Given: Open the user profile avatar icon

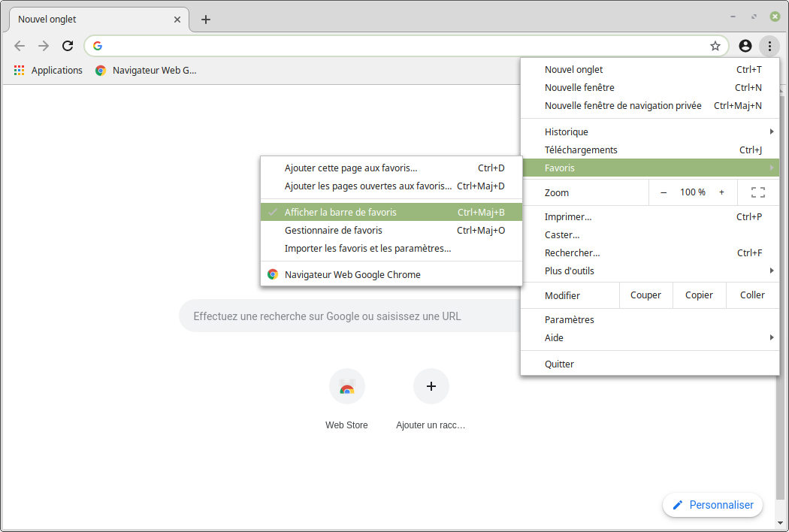Looking at the screenshot, I should (745, 46).
